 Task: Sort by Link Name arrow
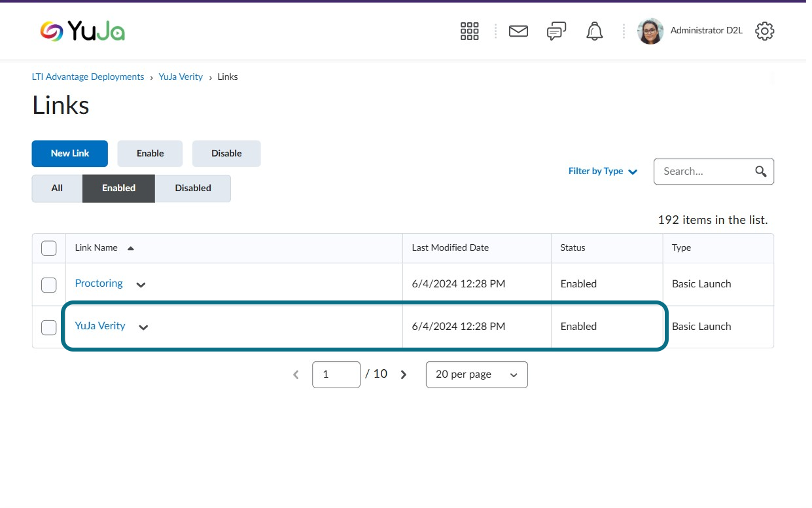pyautogui.click(x=130, y=248)
